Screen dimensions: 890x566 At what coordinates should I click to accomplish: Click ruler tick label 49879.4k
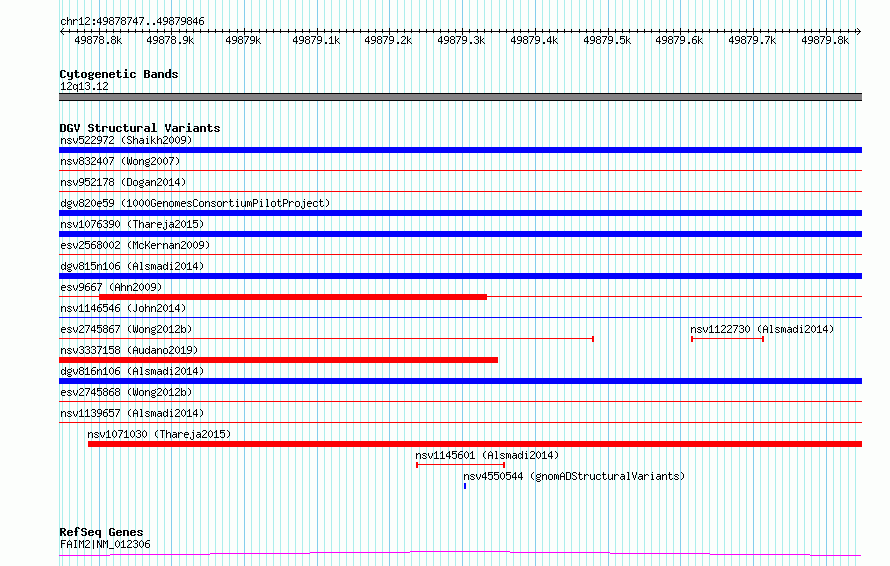[x=534, y=40]
